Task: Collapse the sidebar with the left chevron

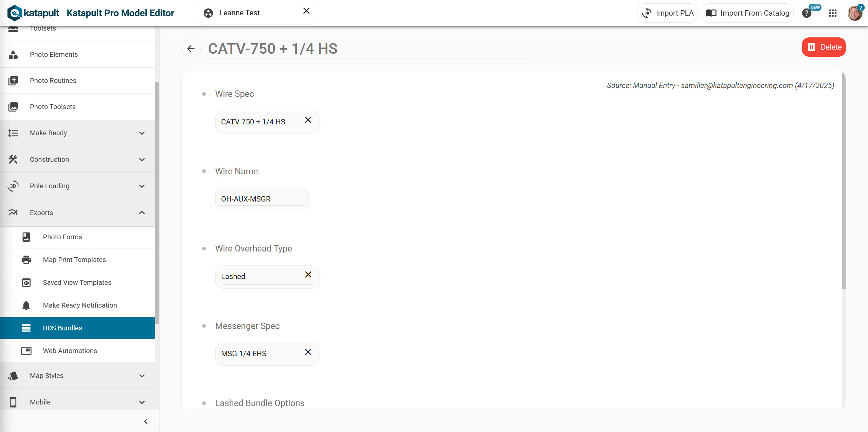Action: [146, 421]
